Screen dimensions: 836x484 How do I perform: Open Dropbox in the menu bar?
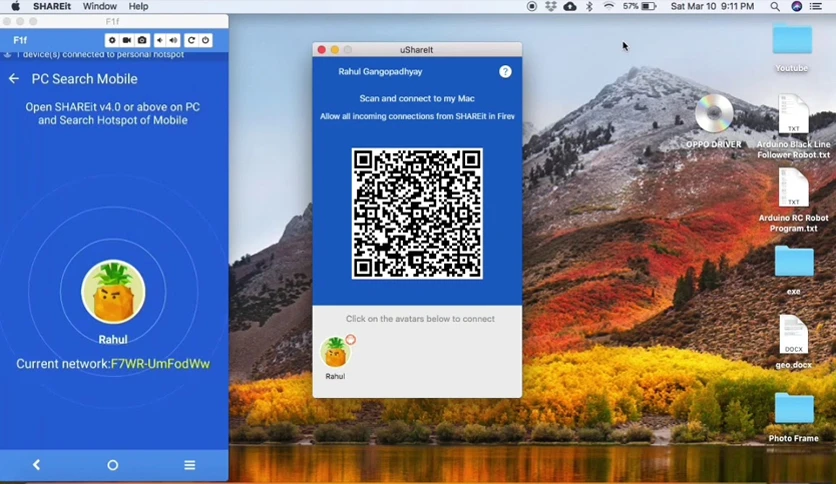(551, 6)
